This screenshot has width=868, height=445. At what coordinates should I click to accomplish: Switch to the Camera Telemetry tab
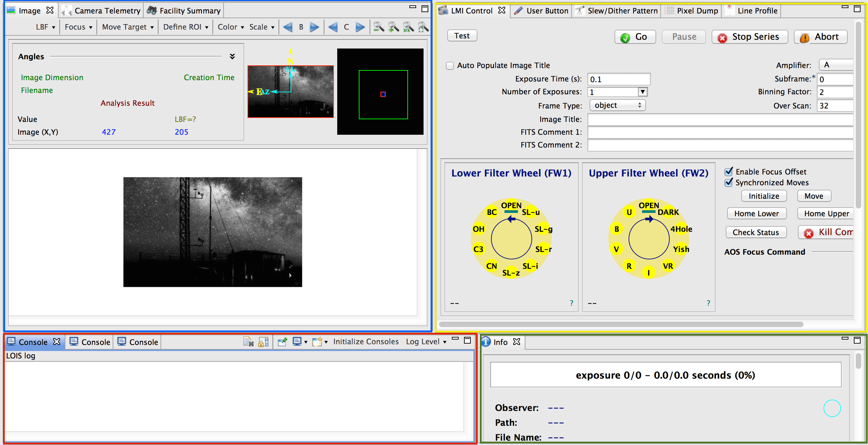click(101, 10)
